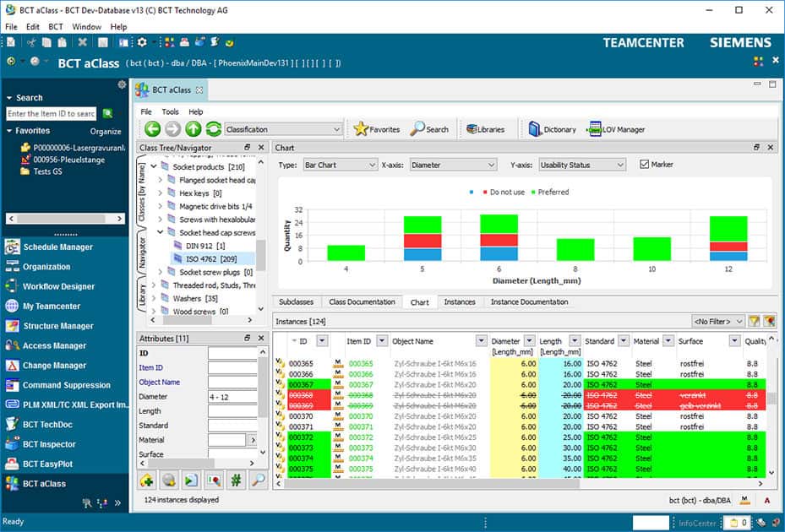Select DIN 912 [1] class
The height and width of the screenshot is (532, 785).
[x=205, y=246]
